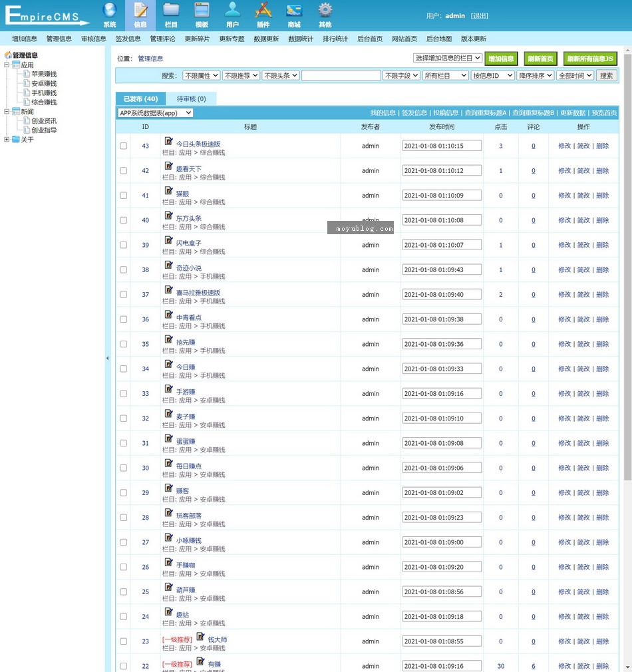Check the box for ID 42 row
632x672 pixels.
(x=123, y=170)
